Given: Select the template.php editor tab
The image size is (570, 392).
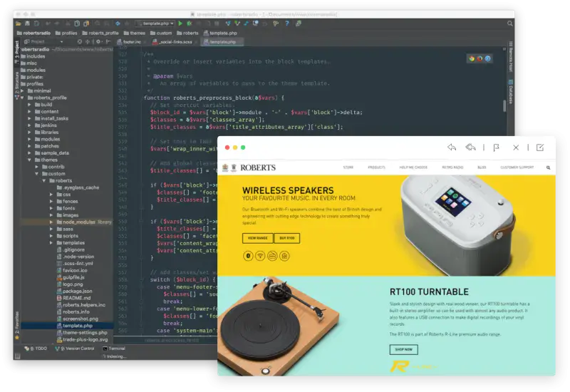Looking at the screenshot, I should pos(222,42).
